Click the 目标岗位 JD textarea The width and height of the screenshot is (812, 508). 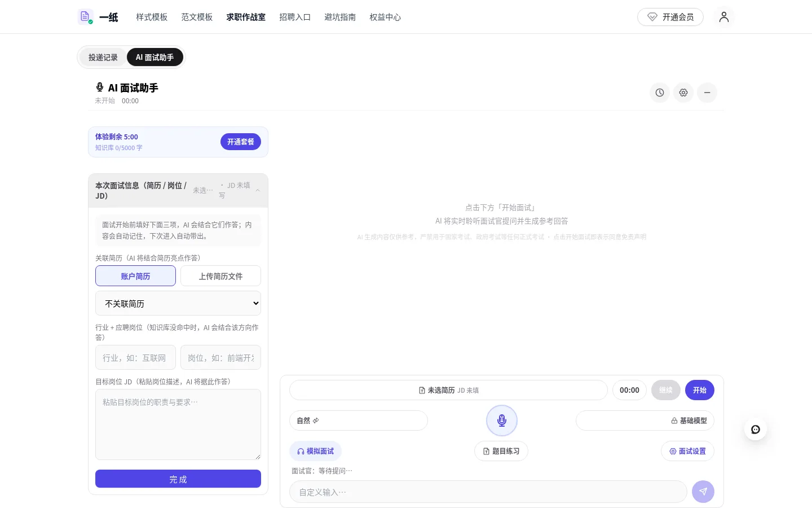178,424
